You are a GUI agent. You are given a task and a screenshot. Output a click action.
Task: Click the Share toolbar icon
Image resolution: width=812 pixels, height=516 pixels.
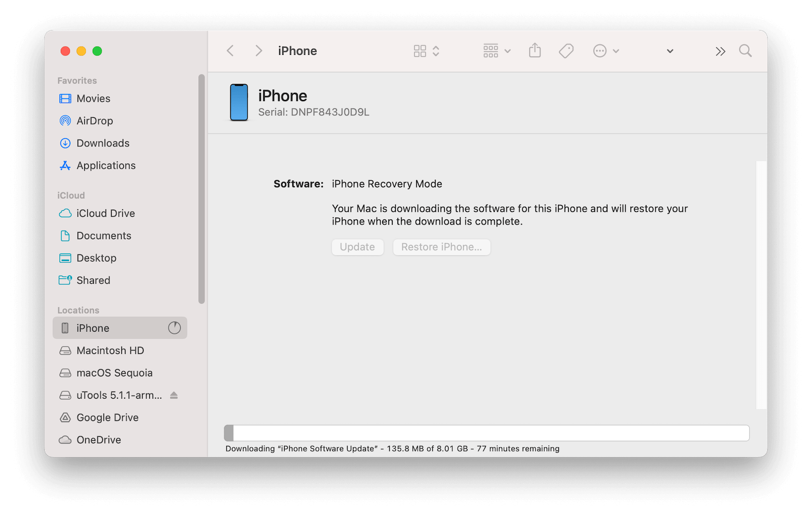(535, 50)
